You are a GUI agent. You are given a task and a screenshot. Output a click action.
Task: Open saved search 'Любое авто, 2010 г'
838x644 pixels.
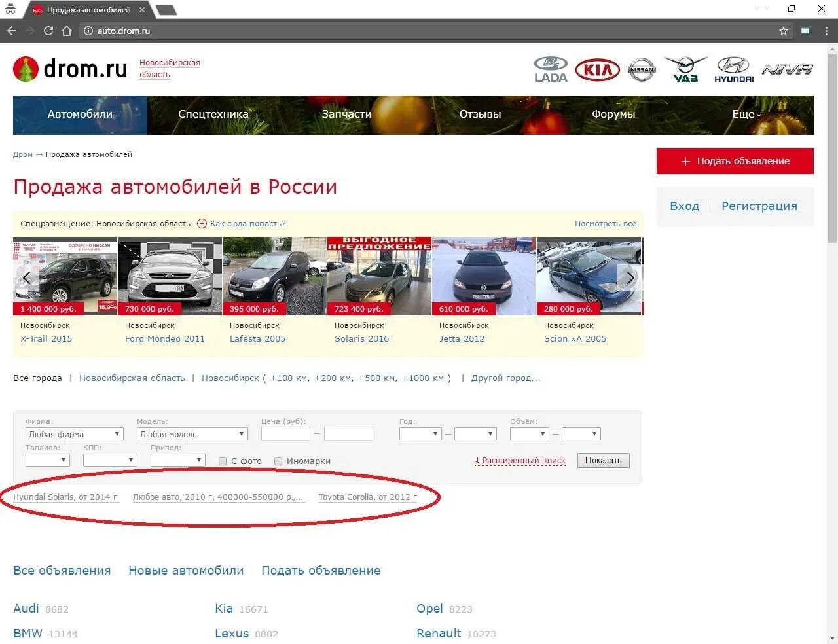(x=218, y=497)
